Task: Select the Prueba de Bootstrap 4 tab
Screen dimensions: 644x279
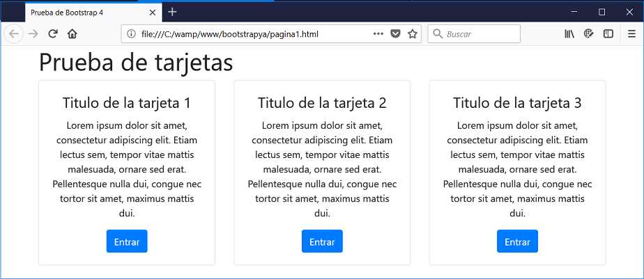Action: [x=93, y=13]
